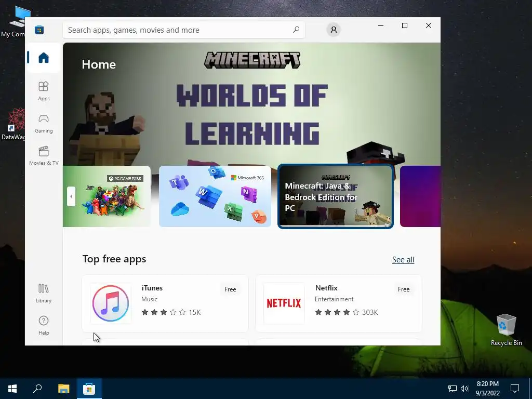Click Entertainment category under Netflix
This screenshot has height=399, width=532.
tap(334, 299)
